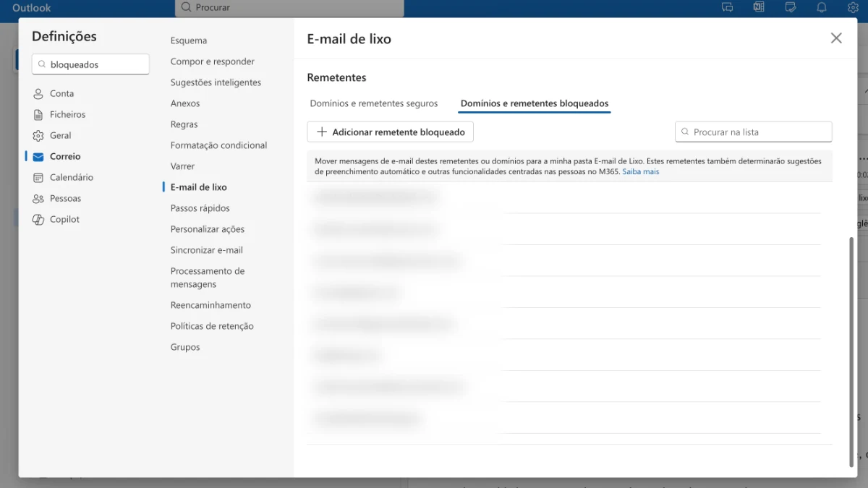
Task: Open the Pessoas settings category
Action: (x=65, y=198)
